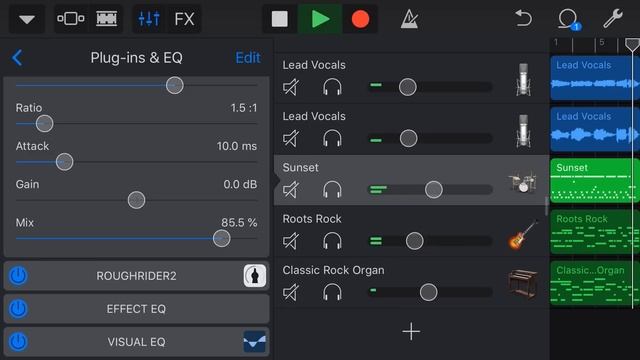Select the second Lead Vocals audio region
Viewport: 640px width, 360px height.
[595, 129]
